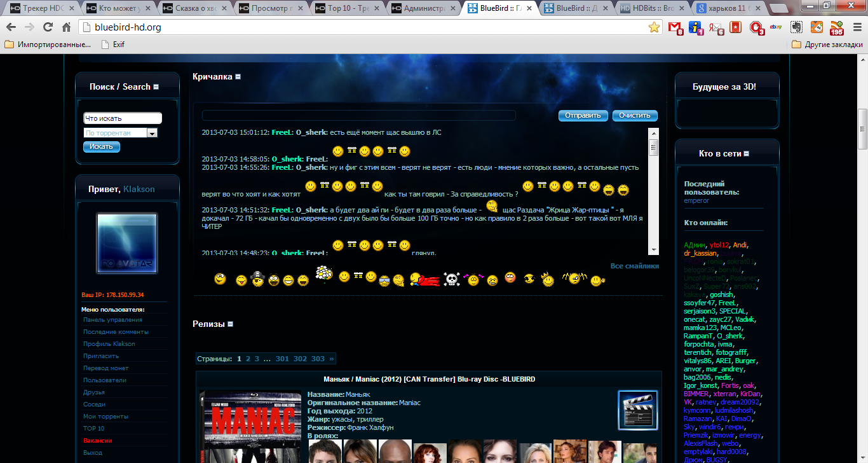
Task: Insert the smiley with pink bows
Action: [x=472, y=279]
